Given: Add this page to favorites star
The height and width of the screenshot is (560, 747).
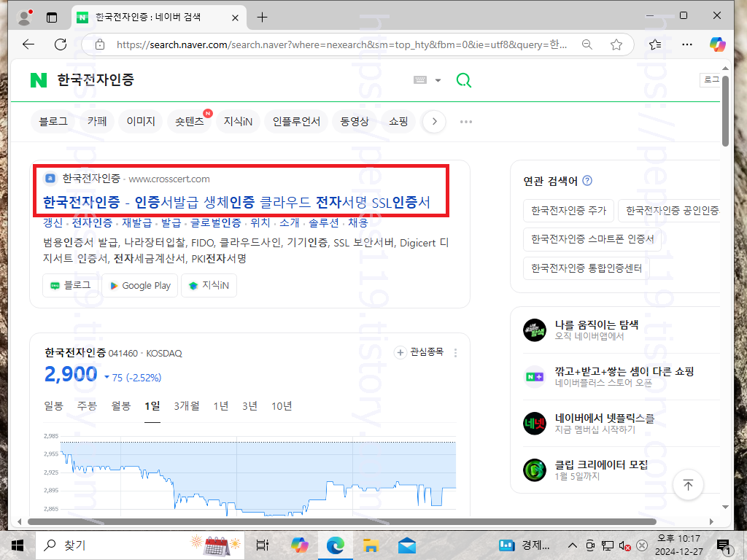Looking at the screenshot, I should click(616, 44).
